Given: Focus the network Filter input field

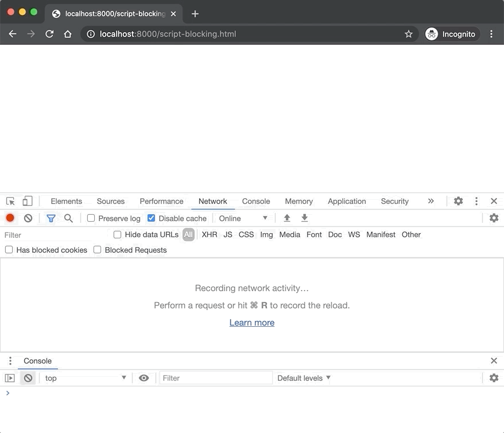Looking at the screenshot, I should (x=46, y=234).
